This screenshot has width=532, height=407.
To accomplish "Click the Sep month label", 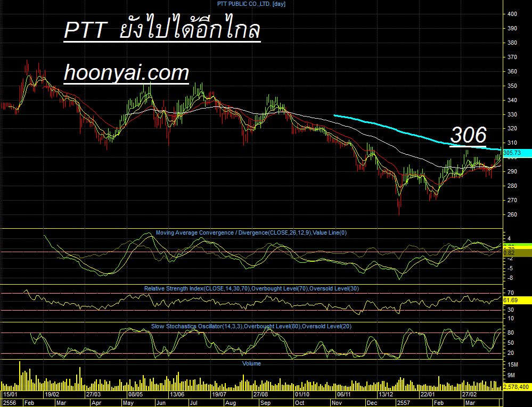I will click(265, 403).
